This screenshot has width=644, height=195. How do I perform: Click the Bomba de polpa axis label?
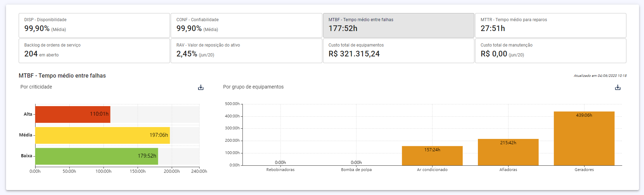click(356, 170)
